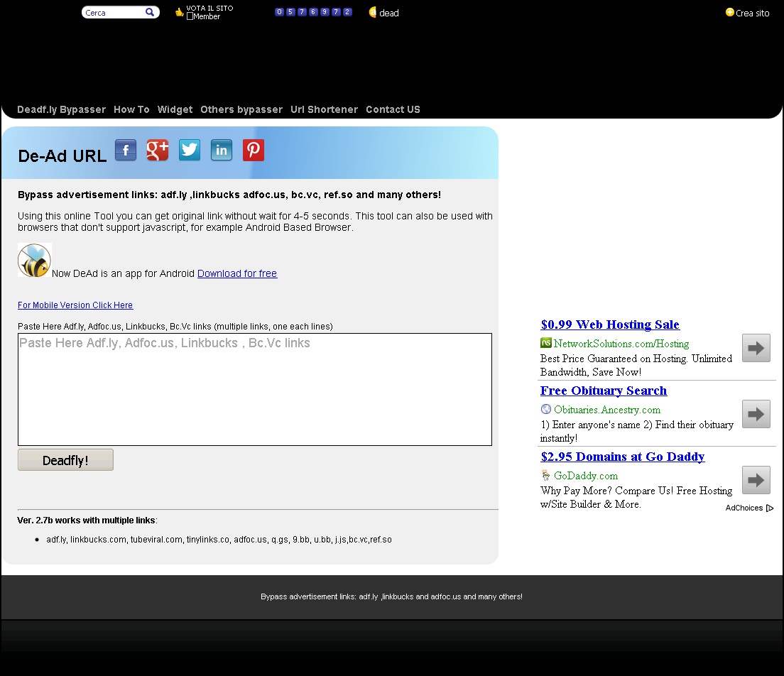
Task: Open the How To menu item
Action: tap(131, 109)
